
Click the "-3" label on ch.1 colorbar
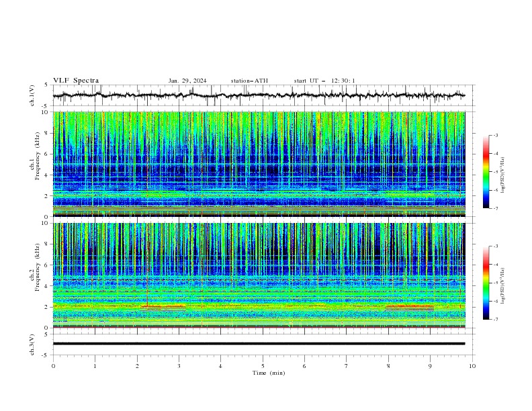pos(496,135)
